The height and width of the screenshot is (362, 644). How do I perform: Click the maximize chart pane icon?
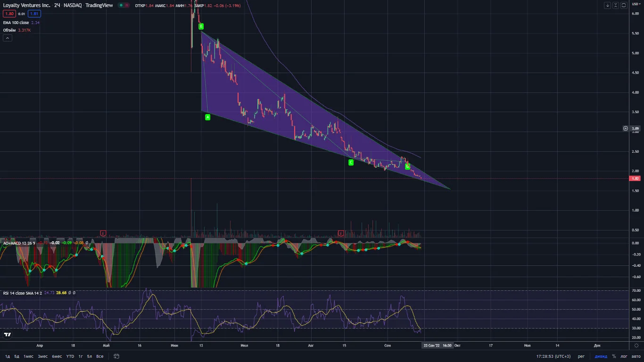(624, 5)
